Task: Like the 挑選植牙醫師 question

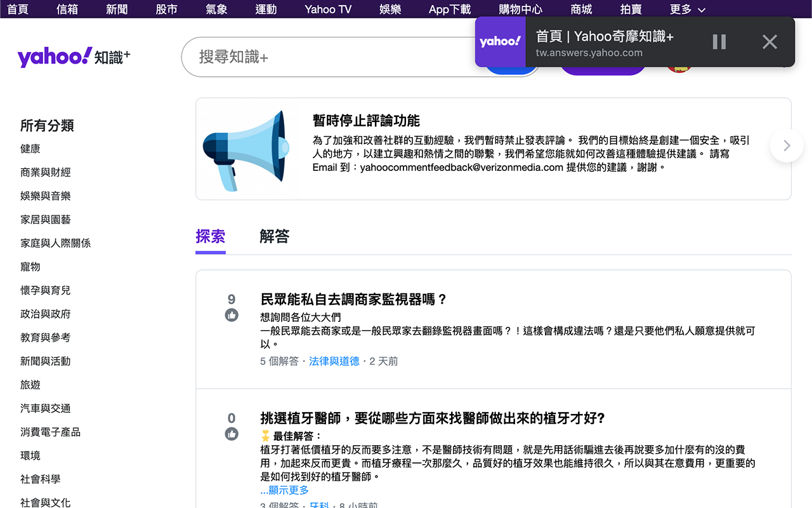Action: coord(232,434)
